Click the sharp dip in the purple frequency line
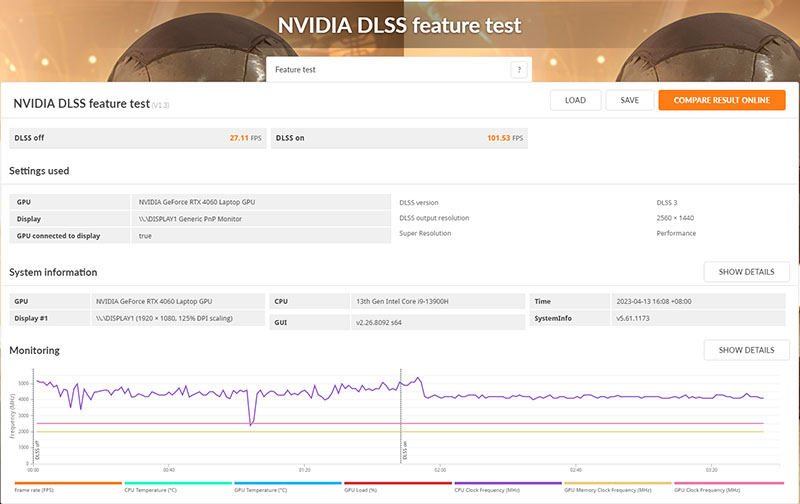The width and height of the screenshot is (800, 504). click(250, 422)
